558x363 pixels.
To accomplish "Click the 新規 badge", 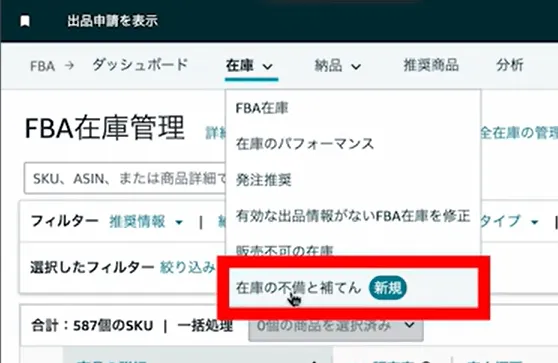I will point(388,288).
